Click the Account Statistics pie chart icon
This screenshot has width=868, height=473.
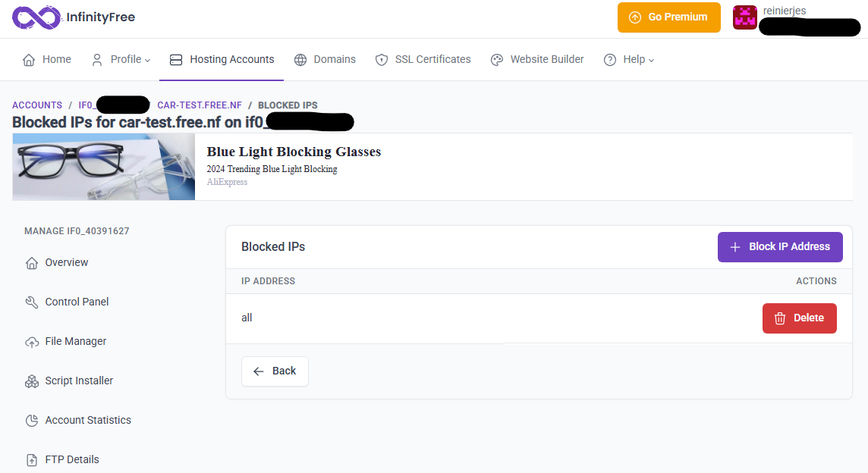coord(32,421)
